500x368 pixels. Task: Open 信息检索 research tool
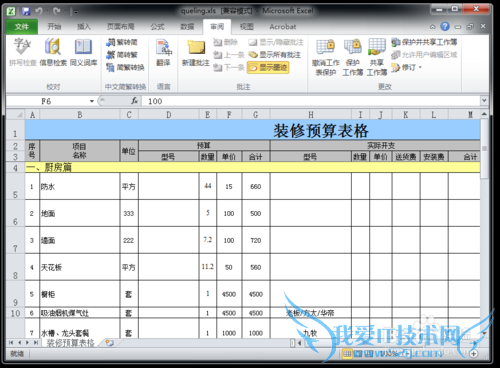click(53, 52)
